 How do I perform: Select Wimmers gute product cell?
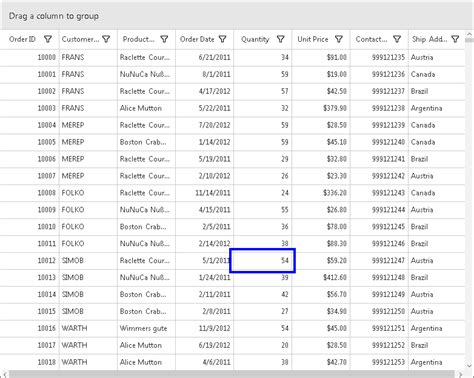point(146,328)
